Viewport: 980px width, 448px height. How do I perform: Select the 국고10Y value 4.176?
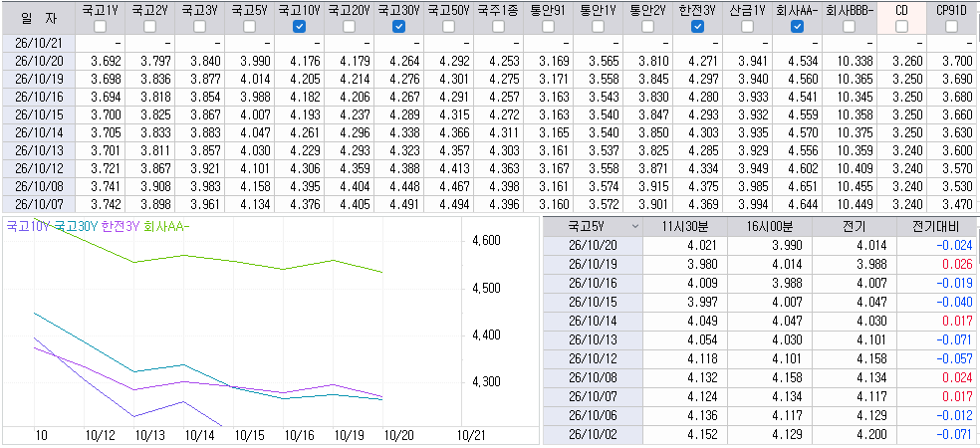click(305, 61)
